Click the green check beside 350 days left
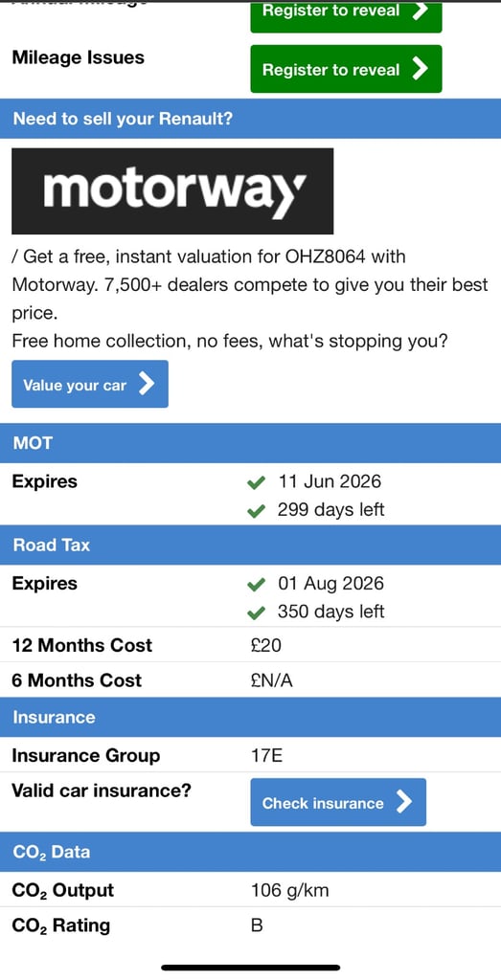Image resolution: width=501 pixels, height=980 pixels. [x=256, y=613]
